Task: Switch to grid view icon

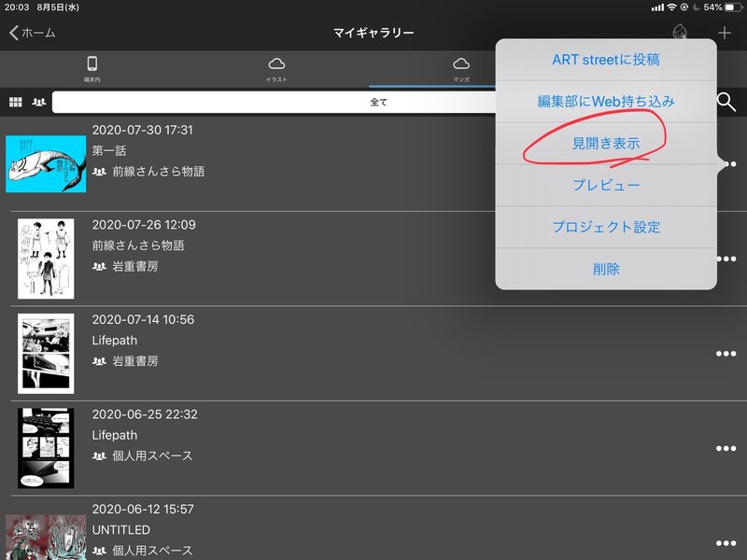Action: [x=16, y=102]
